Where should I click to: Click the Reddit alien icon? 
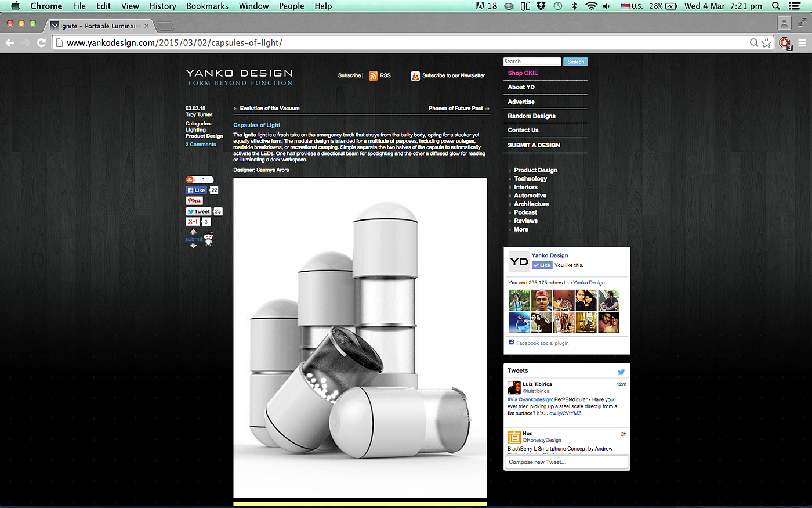point(208,239)
